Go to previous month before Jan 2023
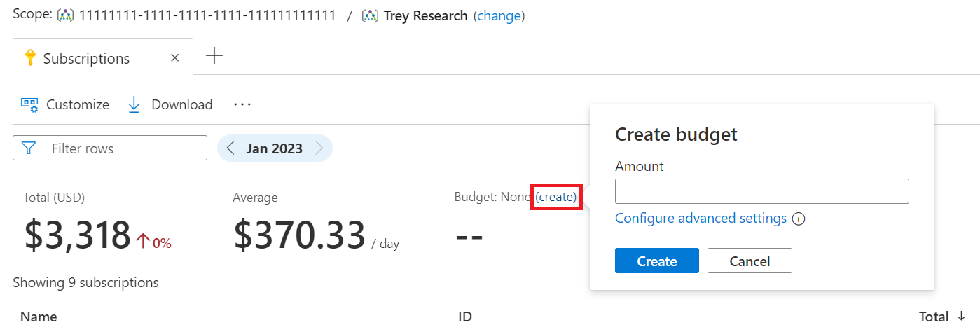 [231, 148]
